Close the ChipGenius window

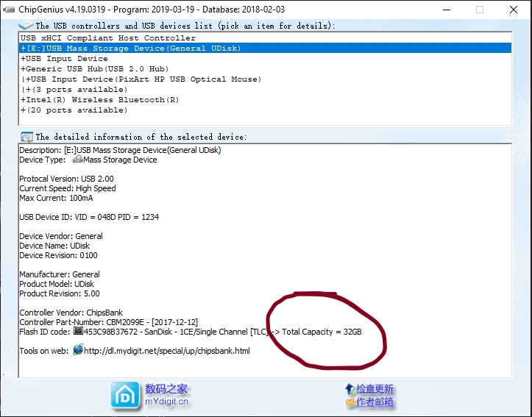coord(514,10)
